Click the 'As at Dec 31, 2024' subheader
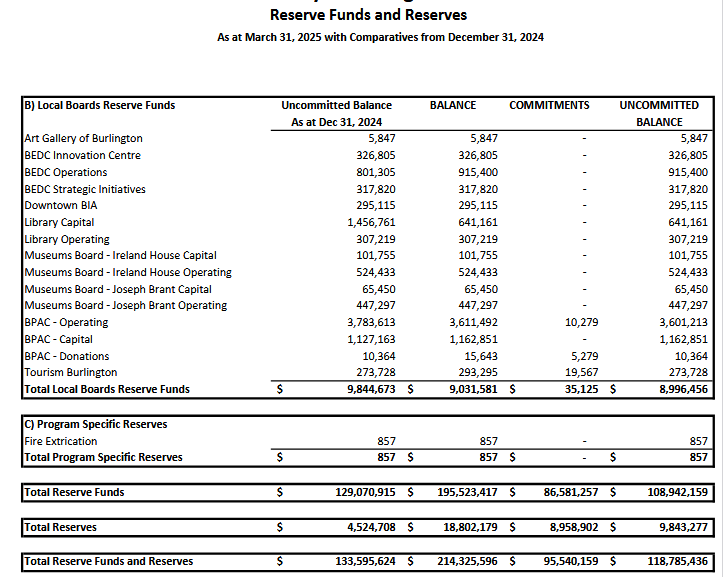 337,122
